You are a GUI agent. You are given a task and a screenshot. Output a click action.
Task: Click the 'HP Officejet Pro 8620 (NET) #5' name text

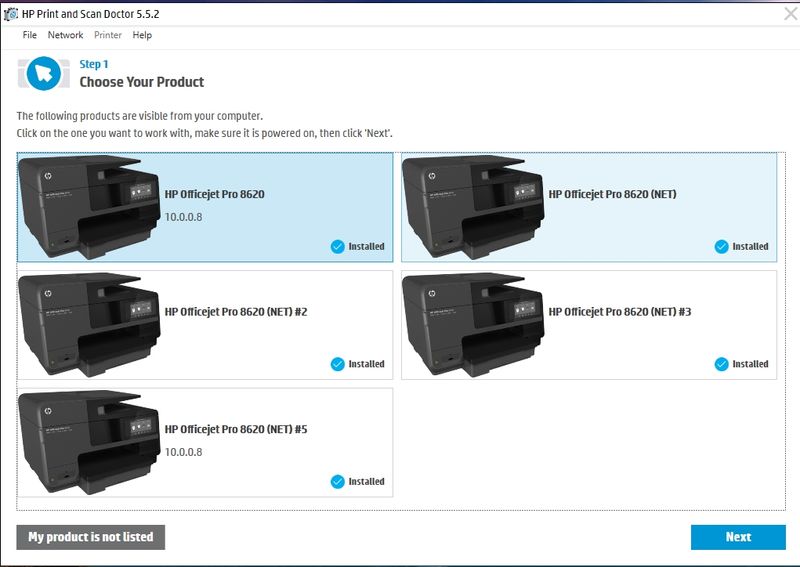236,429
